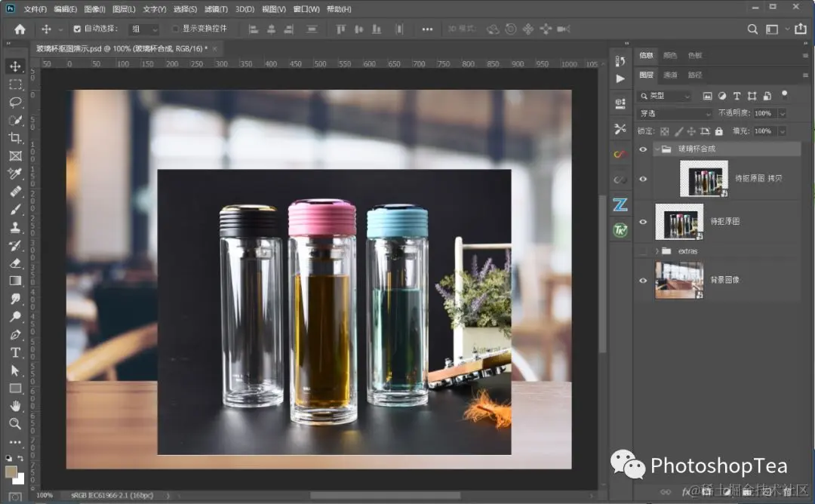Image resolution: width=815 pixels, height=504 pixels.
Task: Filter layers by pixel layer type icon
Action: pyautogui.click(x=707, y=96)
